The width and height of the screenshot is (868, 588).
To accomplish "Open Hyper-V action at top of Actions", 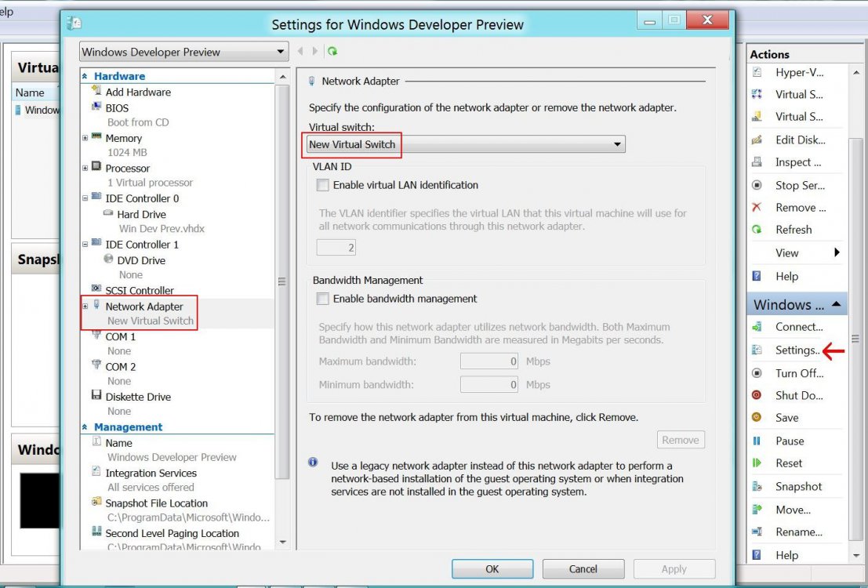I will (799, 73).
